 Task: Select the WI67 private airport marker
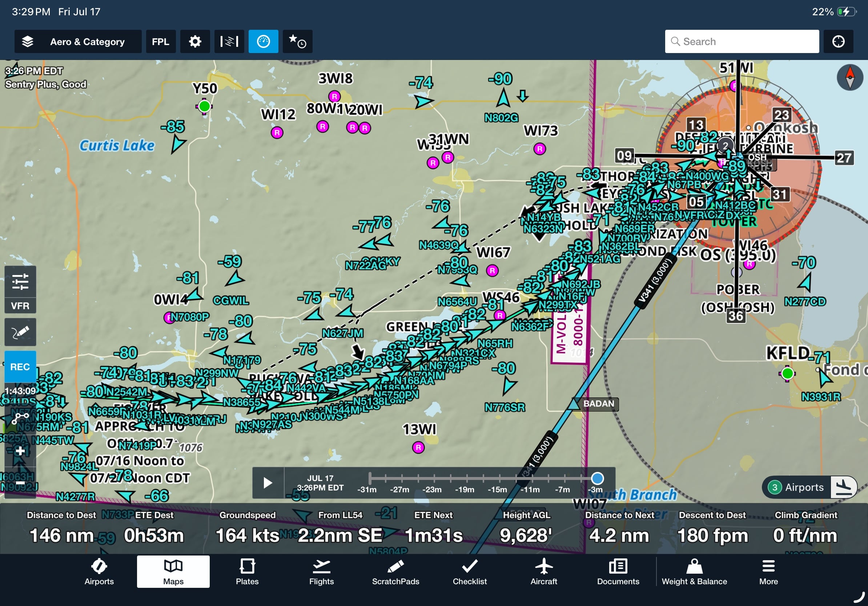pyautogui.click(x=492, y=271)
